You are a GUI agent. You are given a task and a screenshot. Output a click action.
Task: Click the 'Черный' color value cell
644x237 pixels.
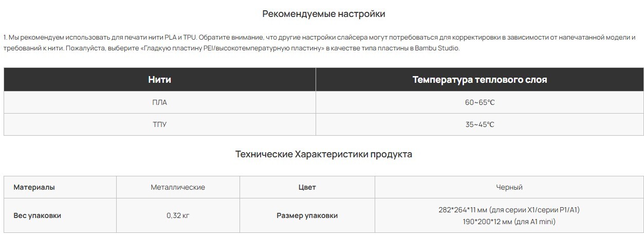tap(509, 187)
